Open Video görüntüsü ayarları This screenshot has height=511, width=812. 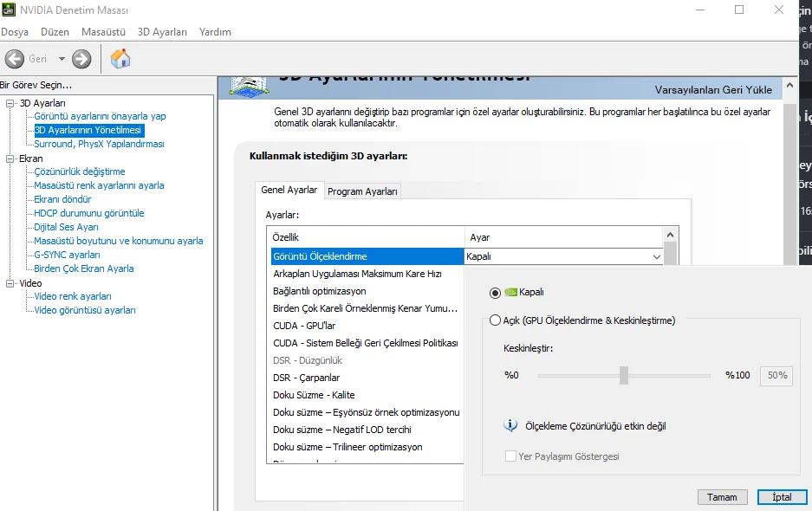click(x=84, y=311)
